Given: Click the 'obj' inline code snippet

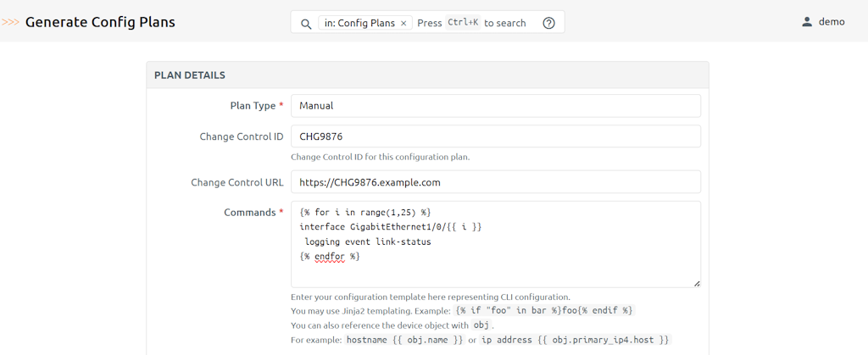Looking at the screenshot, I should 481,325.
